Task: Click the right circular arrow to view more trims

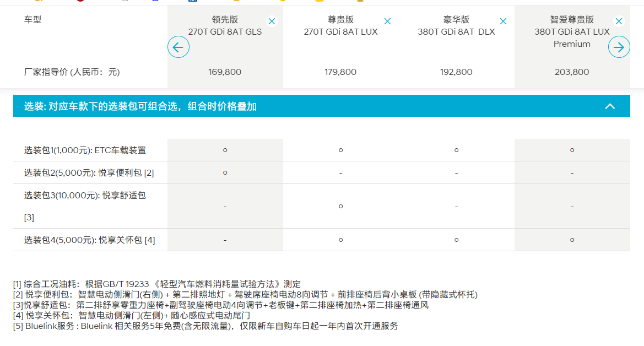Action: (x=619, y=47)
